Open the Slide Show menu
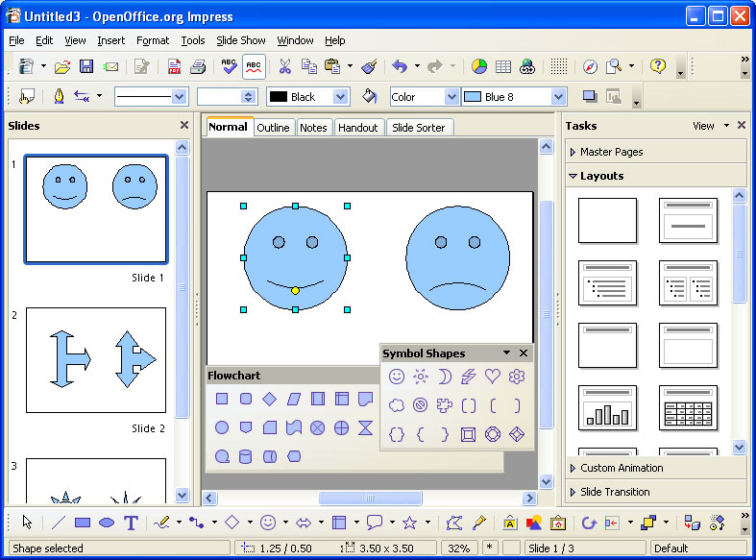Viewport: 756px width, 560px height. coord(240,40)
